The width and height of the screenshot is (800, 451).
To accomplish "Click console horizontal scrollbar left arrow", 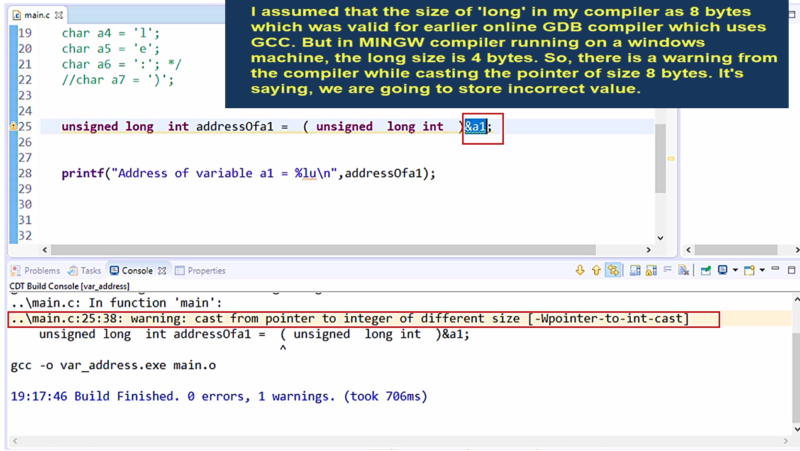I will [x=15, y=441].
